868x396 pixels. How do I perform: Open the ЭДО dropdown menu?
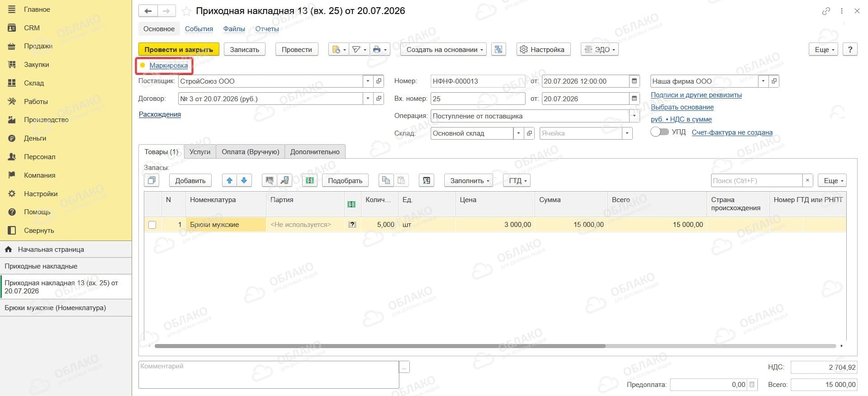599,49
